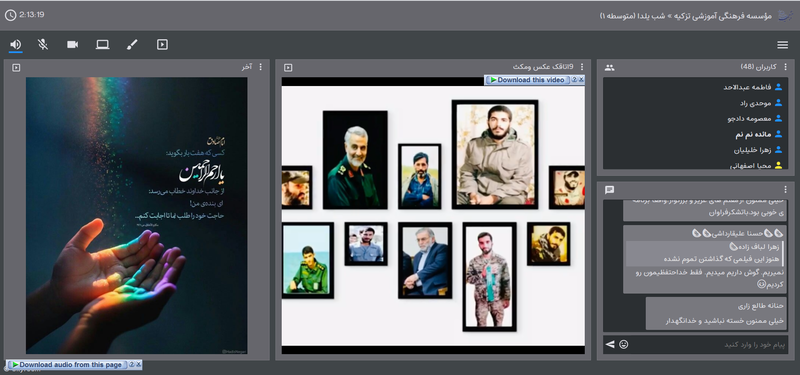Open options menu of the آخر panel

click(x=261, y=67)
